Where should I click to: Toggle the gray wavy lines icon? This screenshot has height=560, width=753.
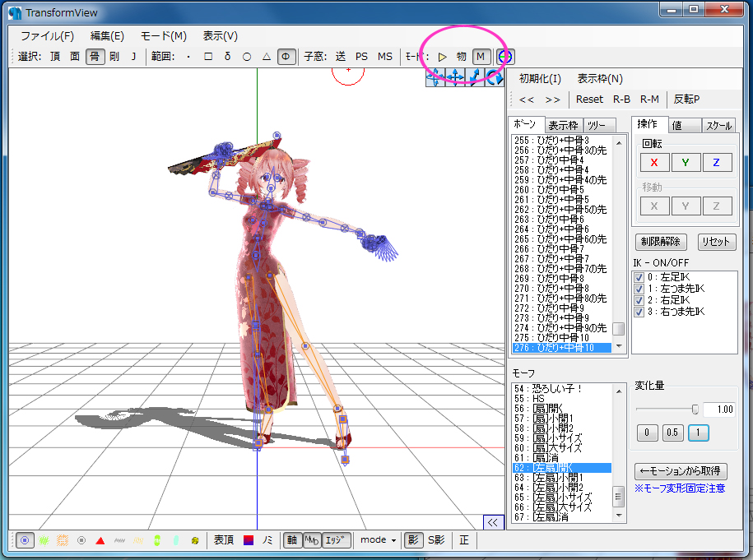[x=119, y=540]
